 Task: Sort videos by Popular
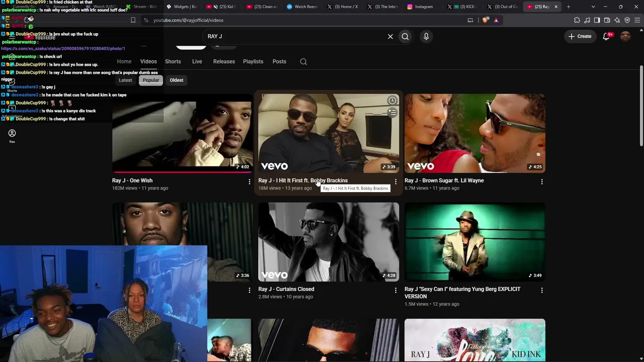[x=151, y=80]
